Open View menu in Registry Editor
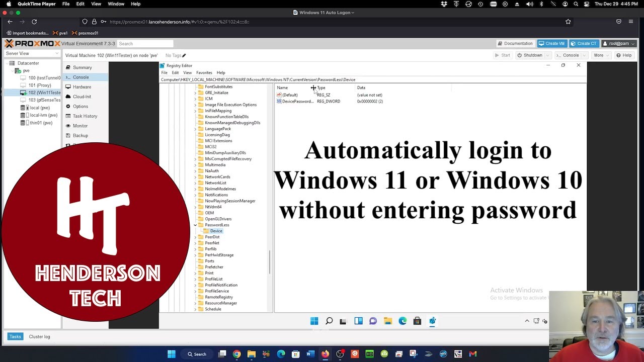 pos(187,73)
